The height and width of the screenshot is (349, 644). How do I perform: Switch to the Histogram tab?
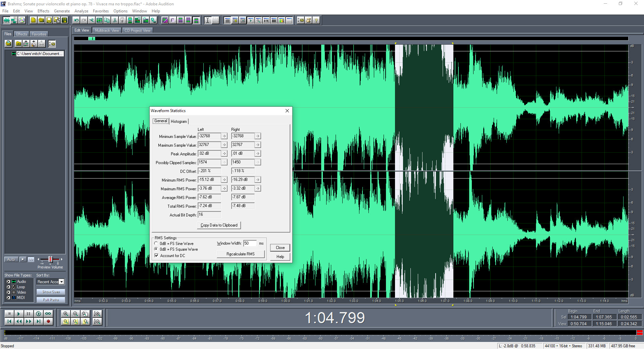[x=179, y=121]
